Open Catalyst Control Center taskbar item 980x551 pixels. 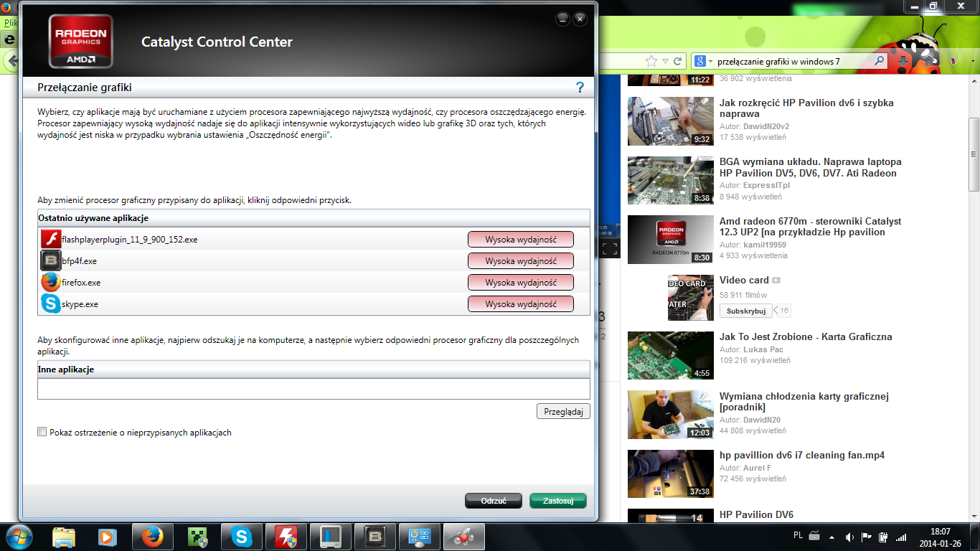[x=464, y=537]
